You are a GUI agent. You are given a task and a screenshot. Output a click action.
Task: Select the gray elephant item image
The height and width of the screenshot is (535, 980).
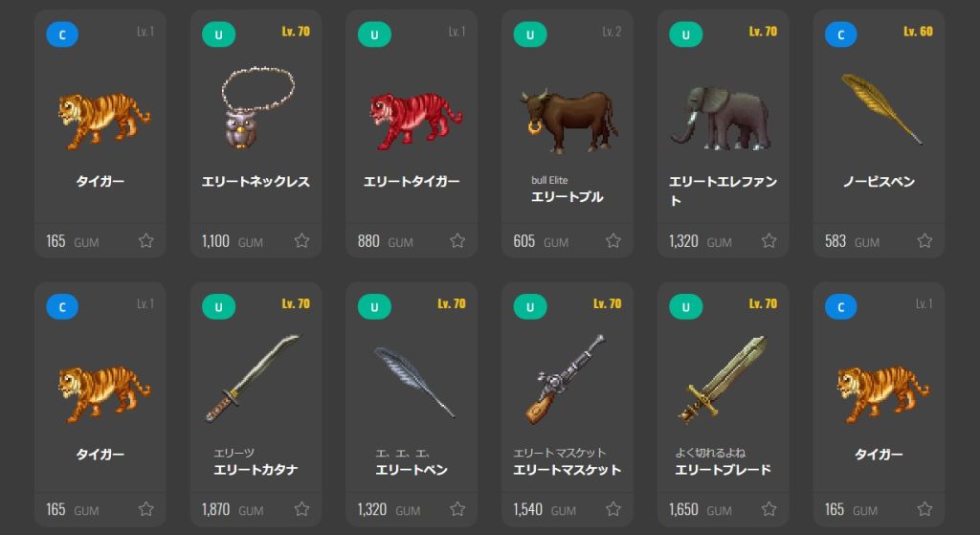tap(722, 118)
